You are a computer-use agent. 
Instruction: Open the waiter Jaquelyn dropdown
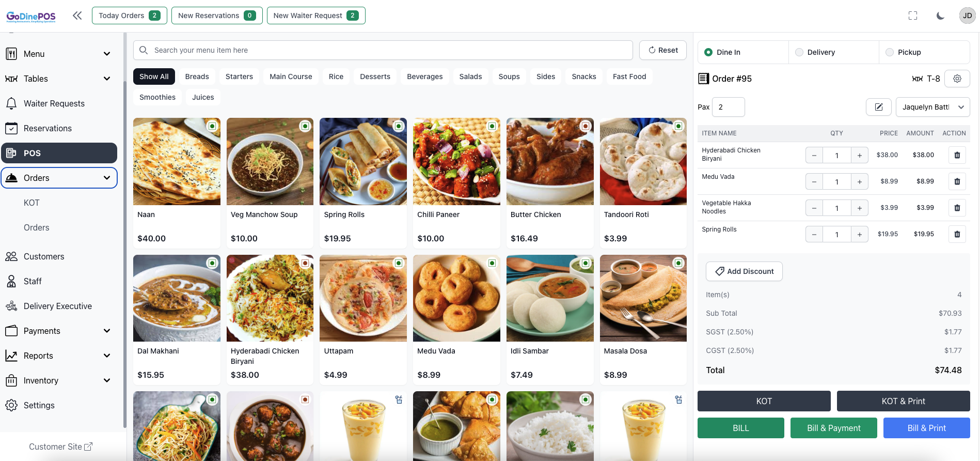[x=932, y=107]
